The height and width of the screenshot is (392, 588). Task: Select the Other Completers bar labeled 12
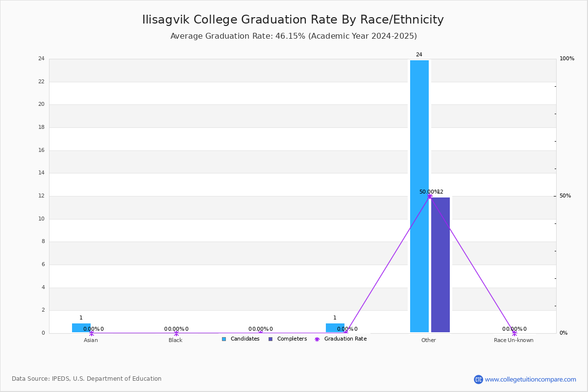pyautogui.click(x=441, y=265)
